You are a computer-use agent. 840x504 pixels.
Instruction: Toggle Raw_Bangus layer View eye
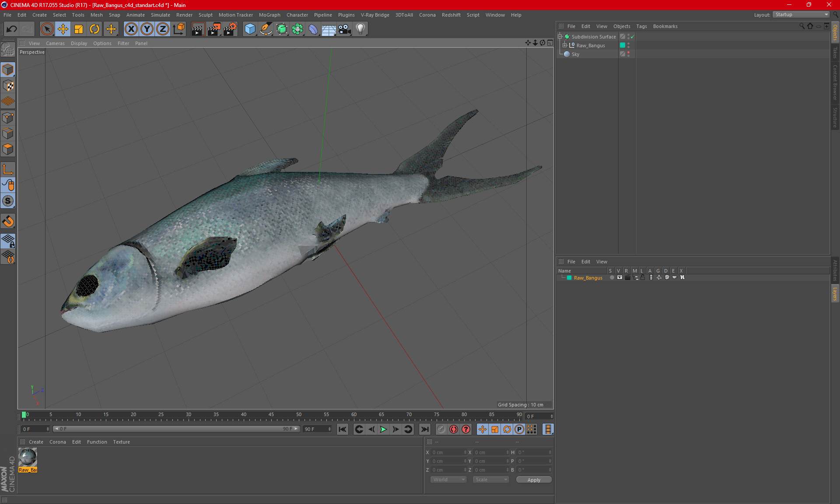[x=619, y=278]
